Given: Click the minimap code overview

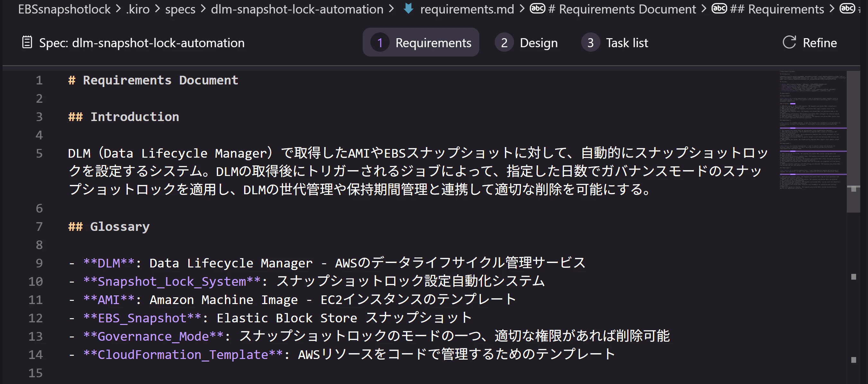Looking at the screenshot, I should (x=813, y=130).
